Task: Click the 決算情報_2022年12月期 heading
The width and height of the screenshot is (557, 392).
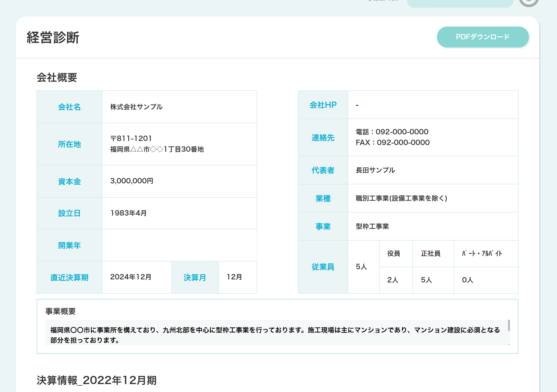Action: (97, 381)
